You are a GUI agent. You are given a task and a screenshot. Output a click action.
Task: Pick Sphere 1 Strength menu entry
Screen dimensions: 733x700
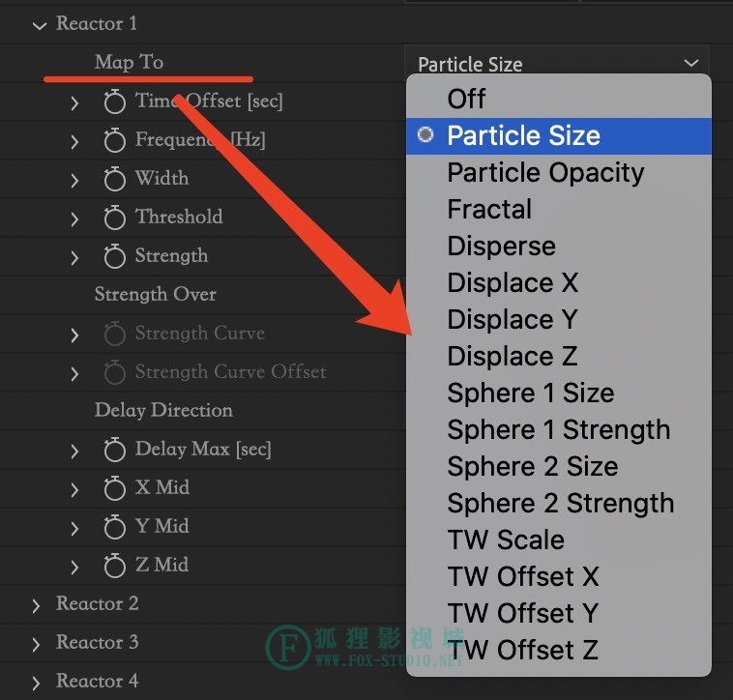click(x=559, y=430)
